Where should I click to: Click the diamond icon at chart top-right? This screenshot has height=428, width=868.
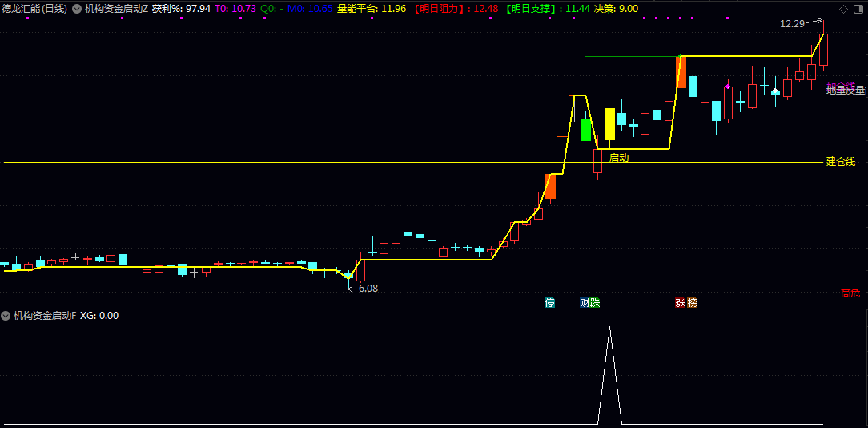[843, 8]
